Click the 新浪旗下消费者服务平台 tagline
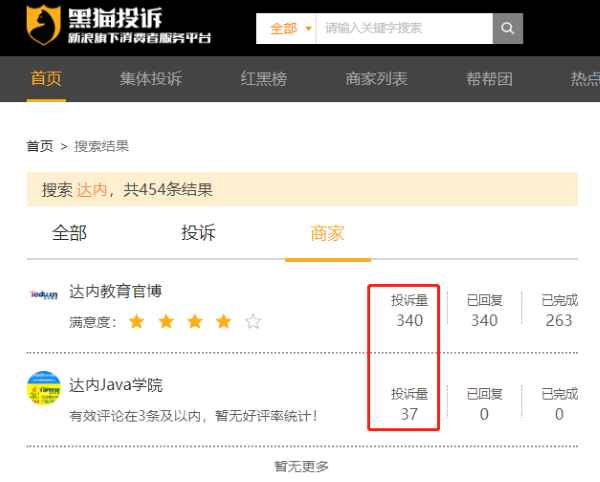 coord(140,37)
